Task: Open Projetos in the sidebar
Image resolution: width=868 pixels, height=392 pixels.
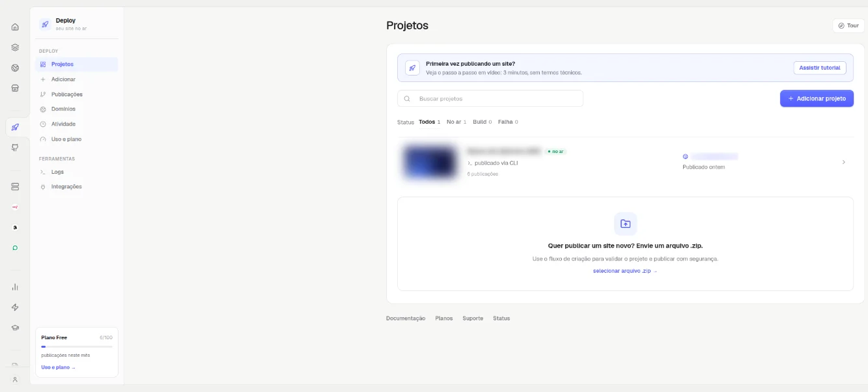Action: coord(77,64)
